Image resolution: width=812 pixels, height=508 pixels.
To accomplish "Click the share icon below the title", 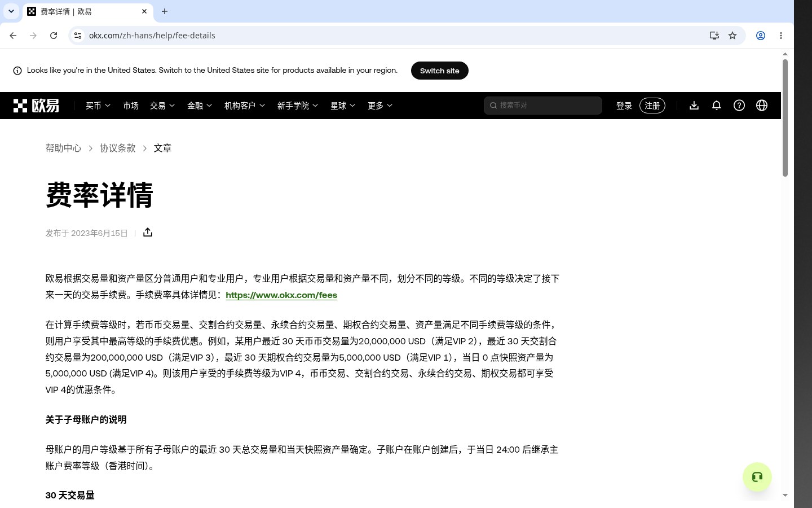I will coord(148,233).
